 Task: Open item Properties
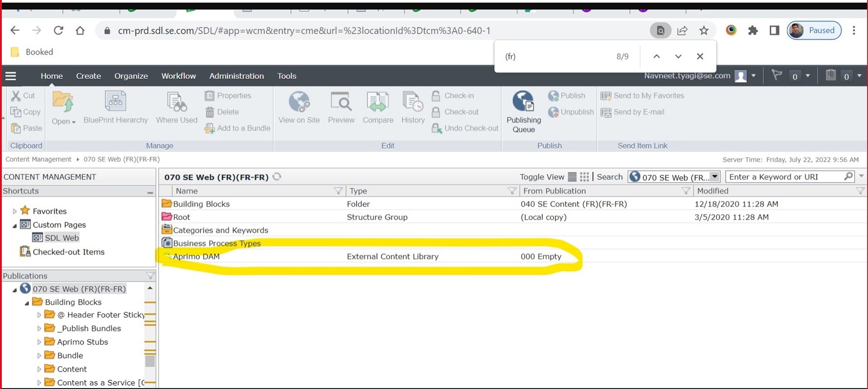click(x=228, y=96)
